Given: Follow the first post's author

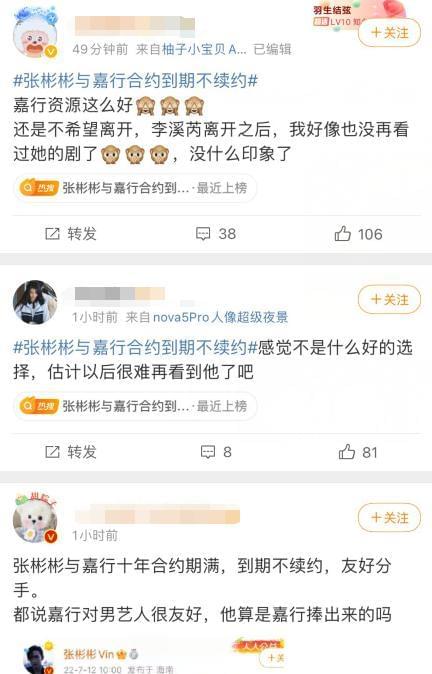Looking at the screenshot, I should point(389,33).
